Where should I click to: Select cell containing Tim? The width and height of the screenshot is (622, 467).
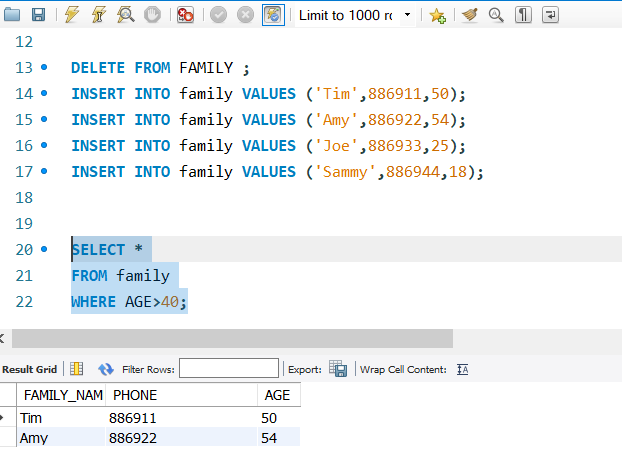point(61,418)
